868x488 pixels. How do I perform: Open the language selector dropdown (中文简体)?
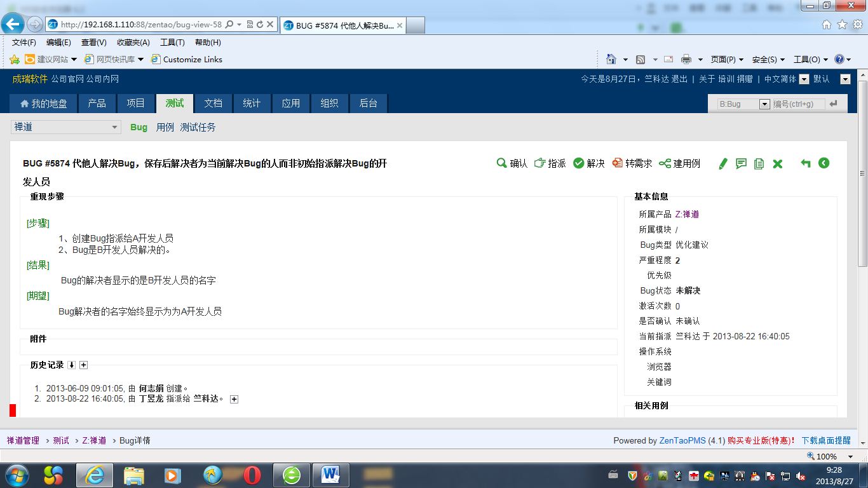[804, 79]
